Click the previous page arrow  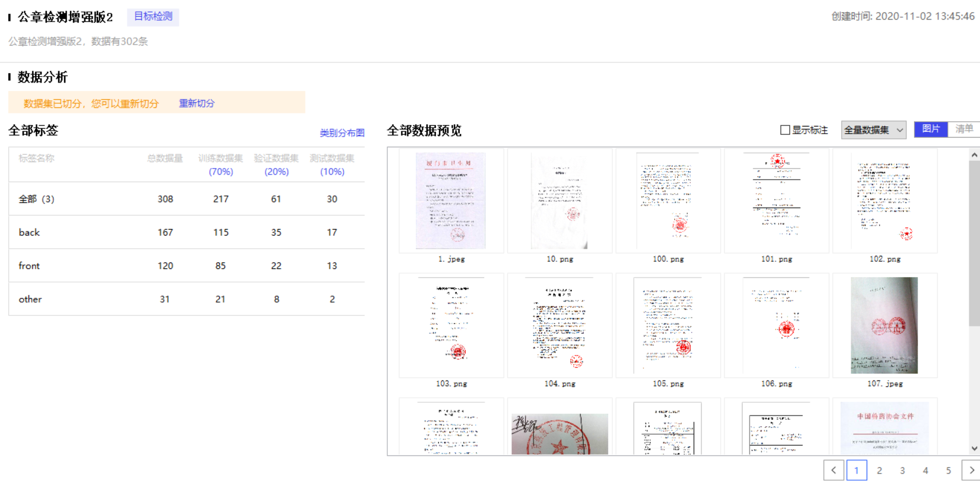[834, 470]
